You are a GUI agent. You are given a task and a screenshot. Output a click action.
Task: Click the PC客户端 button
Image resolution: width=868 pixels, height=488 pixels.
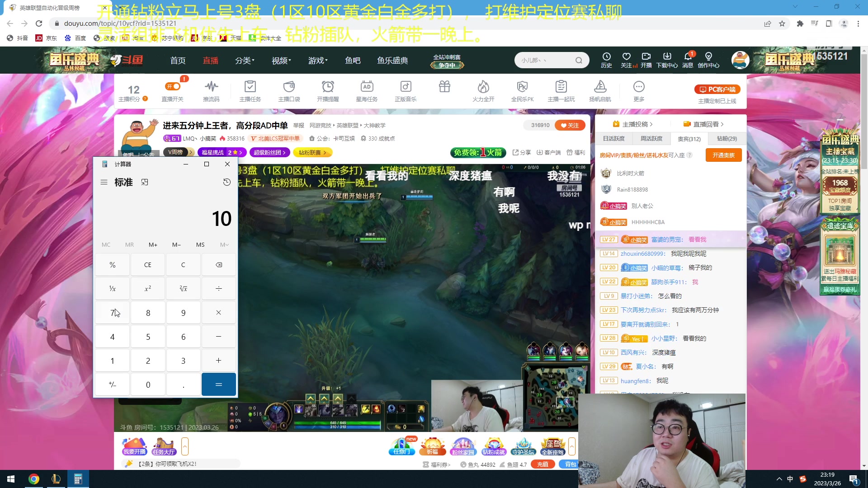[x=717, y=89]
